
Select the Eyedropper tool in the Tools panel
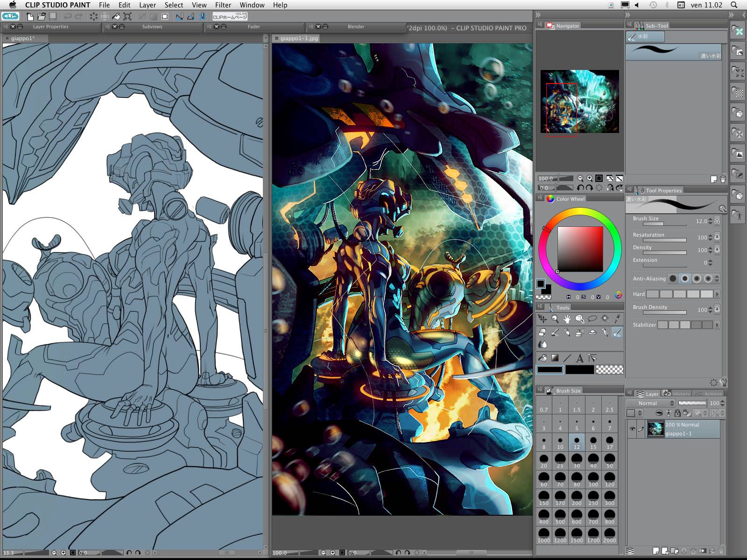coord(616,318)
